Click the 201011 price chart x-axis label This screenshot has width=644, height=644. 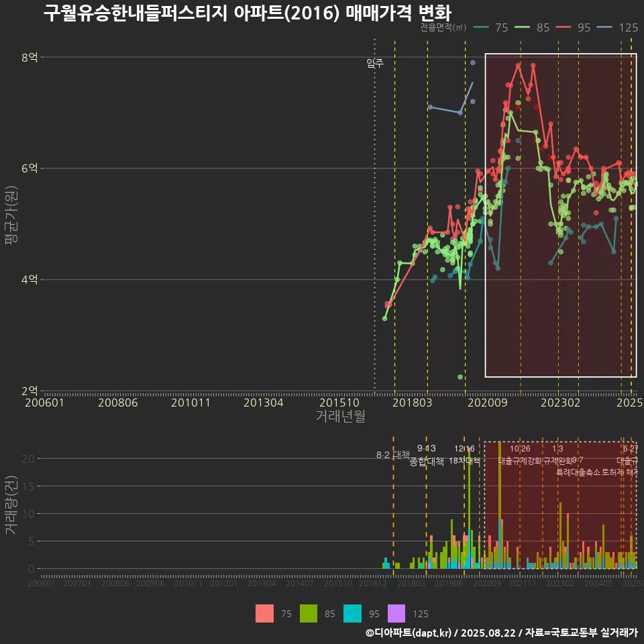point(191,402)
